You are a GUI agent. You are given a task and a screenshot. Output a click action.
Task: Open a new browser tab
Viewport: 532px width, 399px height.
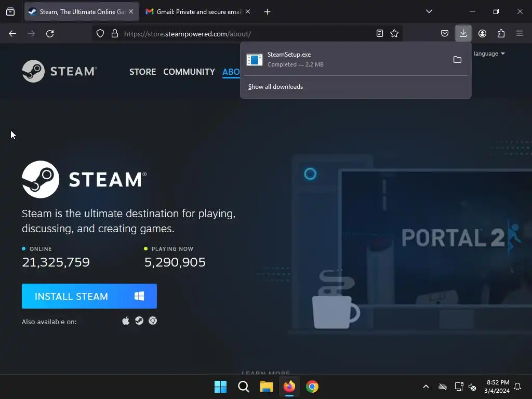[x=268, y=12]
